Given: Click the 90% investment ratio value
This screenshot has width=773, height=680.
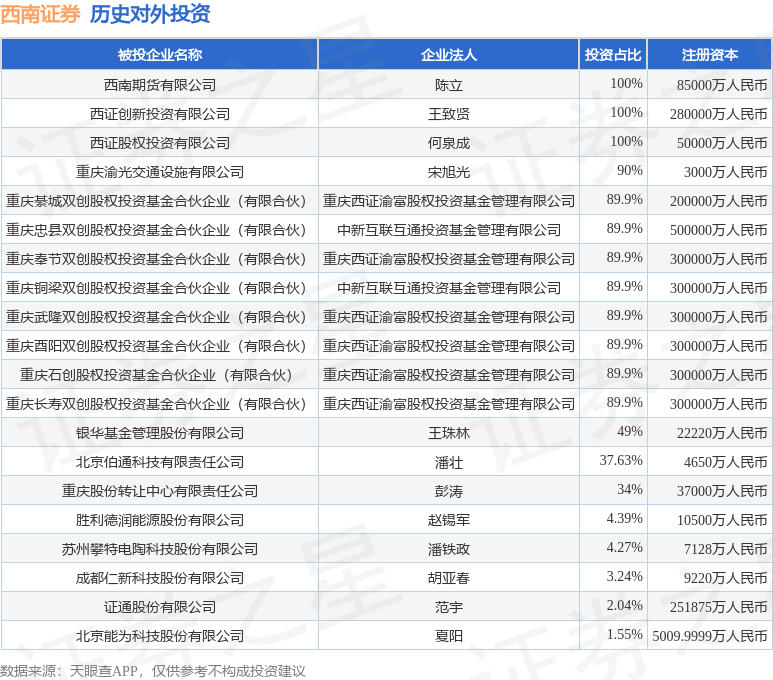Looking at the screenshot, I should click(x=630, y=170).
